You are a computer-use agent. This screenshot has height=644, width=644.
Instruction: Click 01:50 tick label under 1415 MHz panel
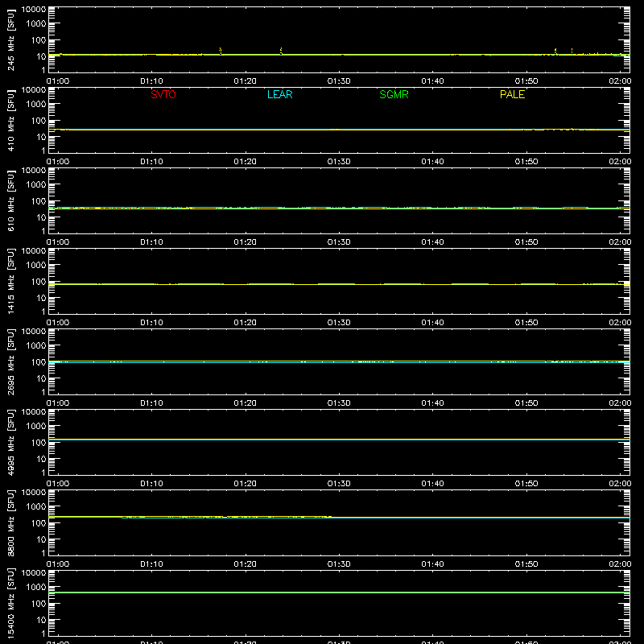pyautogui.click(x=526, y=323)
